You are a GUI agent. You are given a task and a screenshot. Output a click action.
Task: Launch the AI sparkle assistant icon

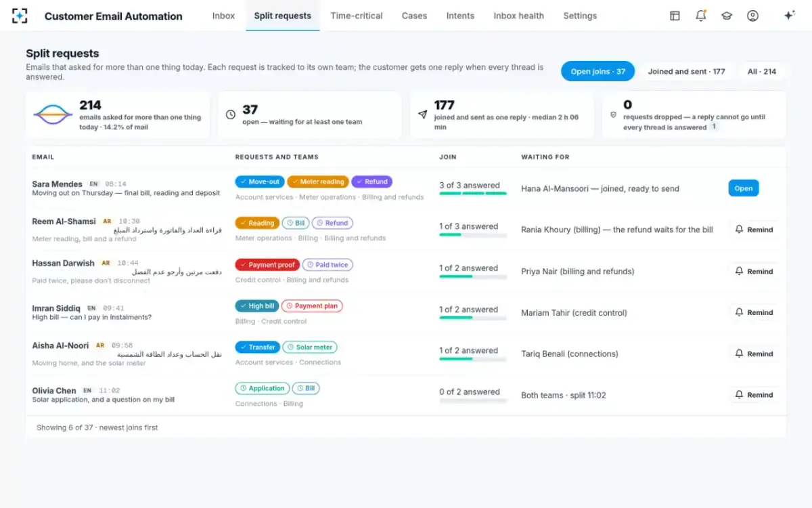[789, 16]
